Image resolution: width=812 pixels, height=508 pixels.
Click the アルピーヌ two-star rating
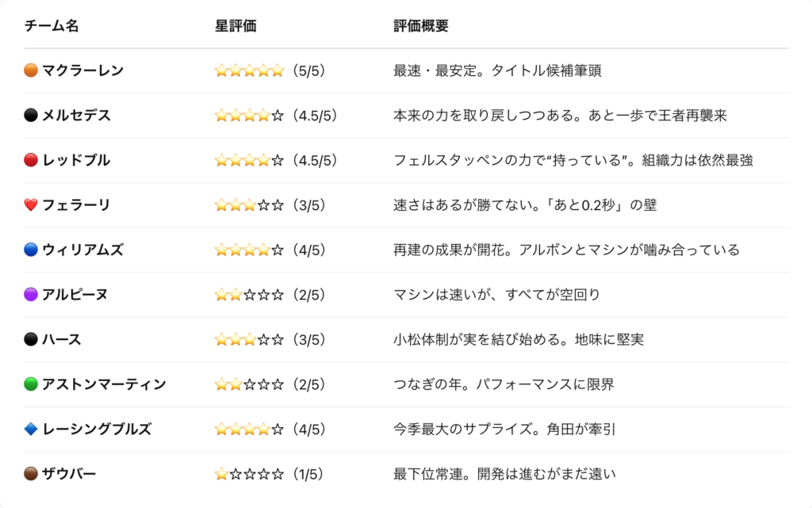point(249,295)
